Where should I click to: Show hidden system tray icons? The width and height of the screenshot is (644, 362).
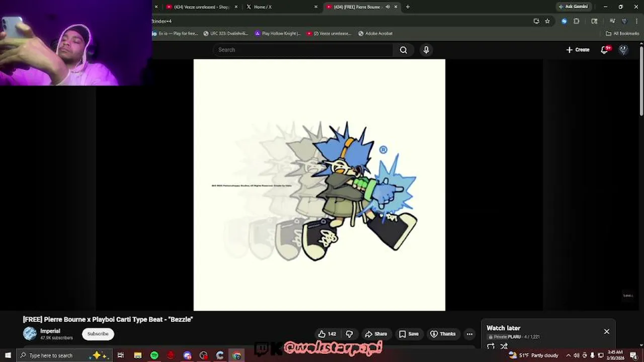tap(569, 355)
